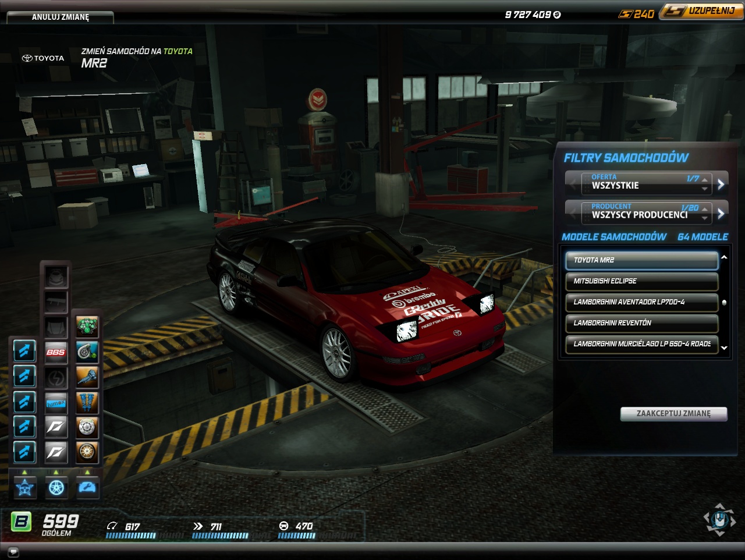The width and height of the screenshot is (745, 560).
Task: Click the camera rotate control icon
Action: tap(719, 519)
